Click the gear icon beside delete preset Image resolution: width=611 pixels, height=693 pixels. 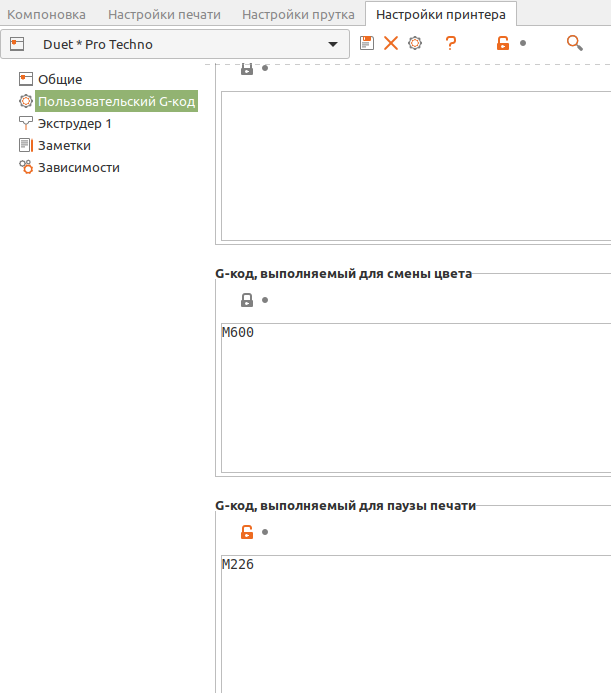(414, 43)
